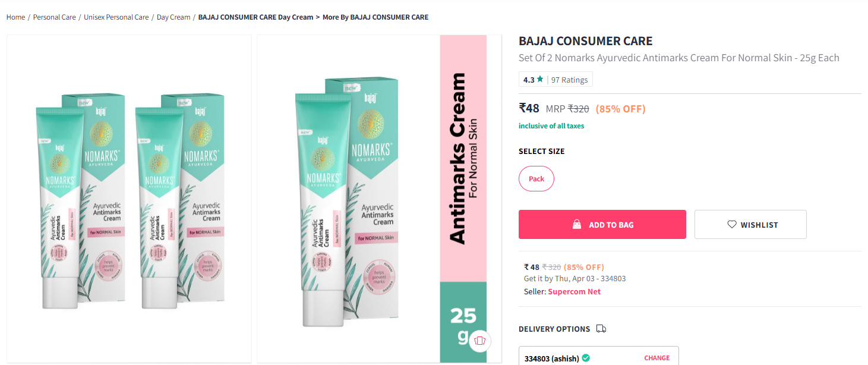View More By BAJAJ CONSUMER CARE

(375, 17)
